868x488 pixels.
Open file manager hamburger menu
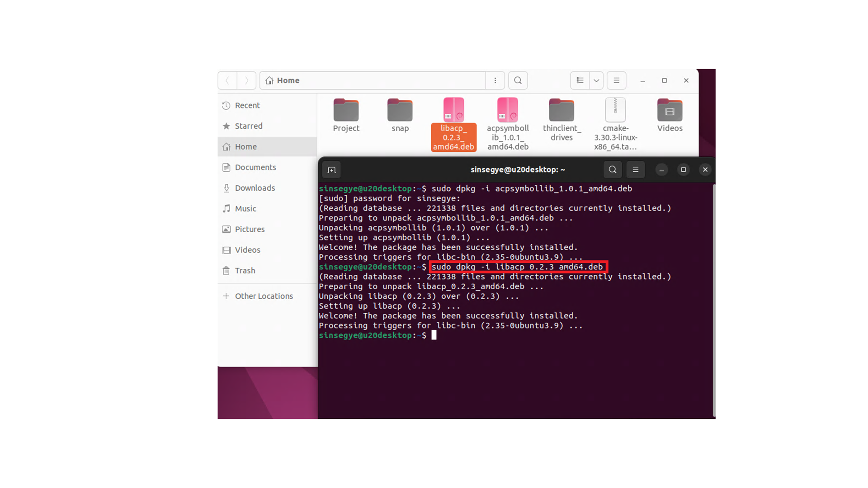point(616,80)
